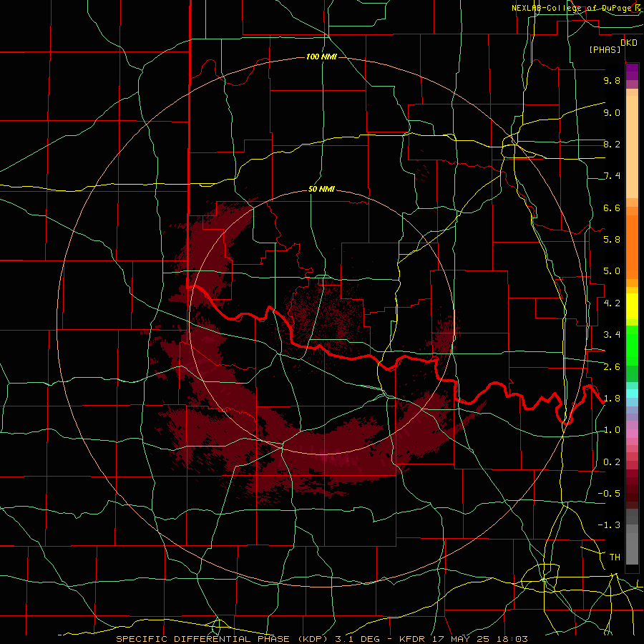Select the 5.8 scale value

coord(612,240)
